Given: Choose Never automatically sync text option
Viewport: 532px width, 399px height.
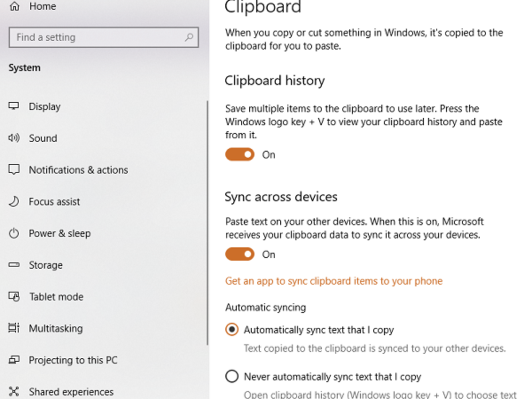Looking at the screenshot, I should 232,377.
